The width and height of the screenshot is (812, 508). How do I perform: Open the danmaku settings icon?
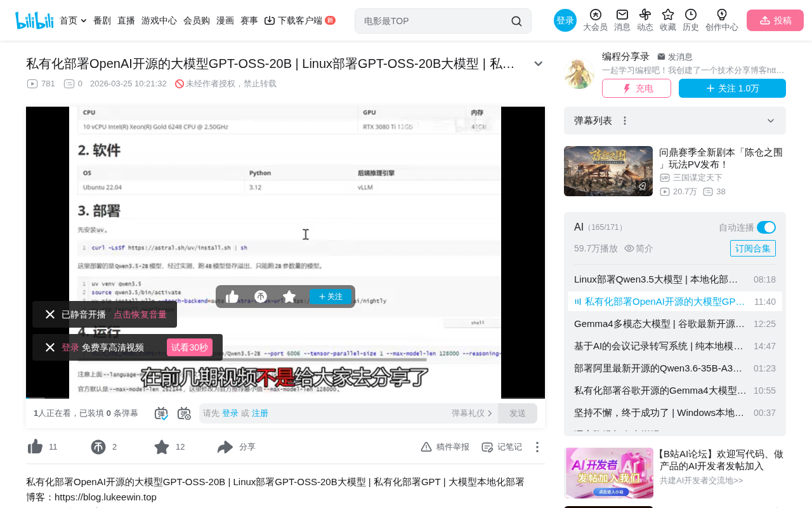(x=184, y=413)
